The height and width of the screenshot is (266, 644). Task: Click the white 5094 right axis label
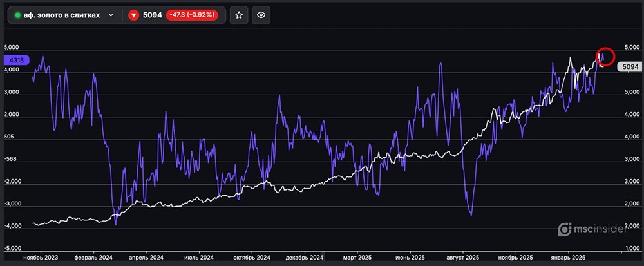(x=627, y=66)
